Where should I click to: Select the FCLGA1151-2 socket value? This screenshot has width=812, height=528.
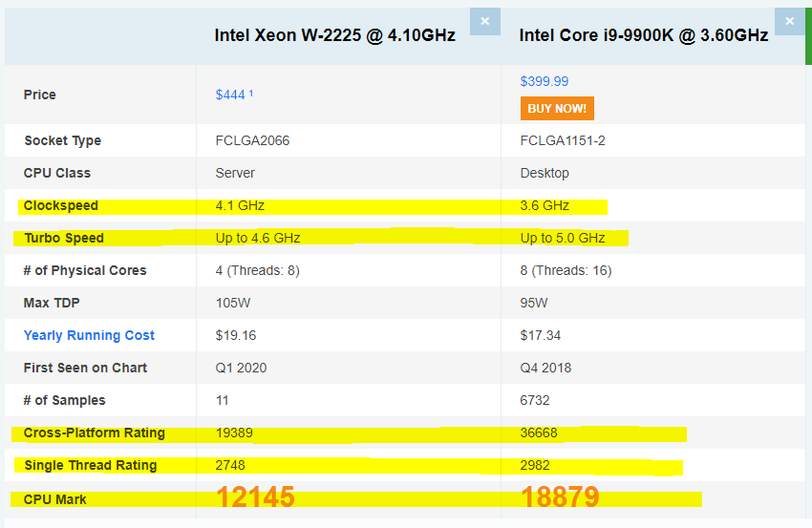pyautogui.click(x=563, y=140)
